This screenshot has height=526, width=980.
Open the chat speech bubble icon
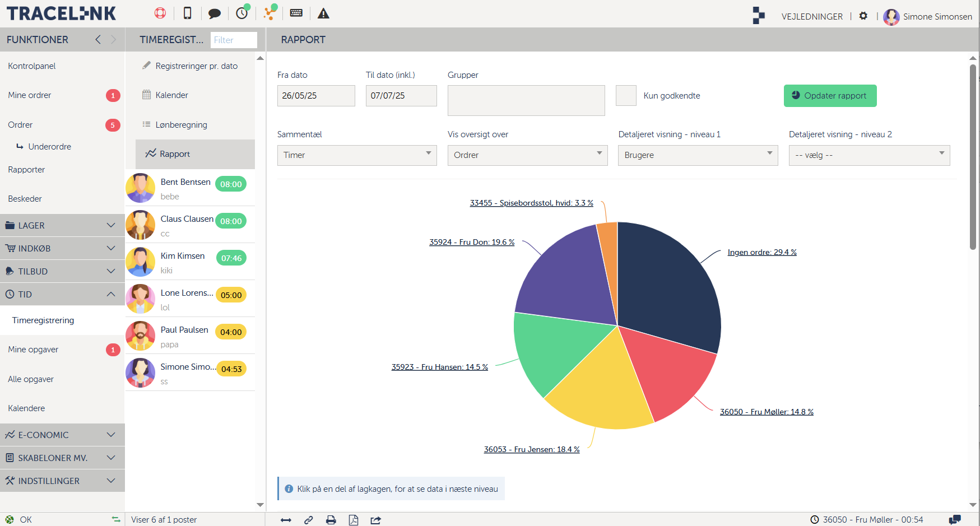coord(214,14)
